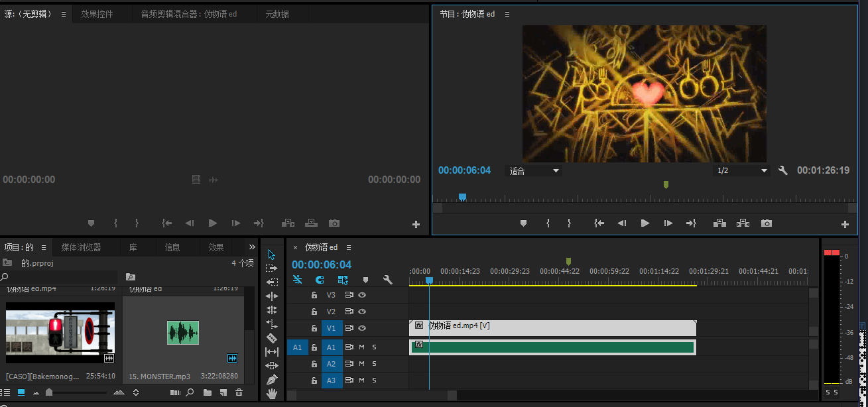Select the Razor tool in the tools panel
This screenshot has height=407, width=868.
271,338
